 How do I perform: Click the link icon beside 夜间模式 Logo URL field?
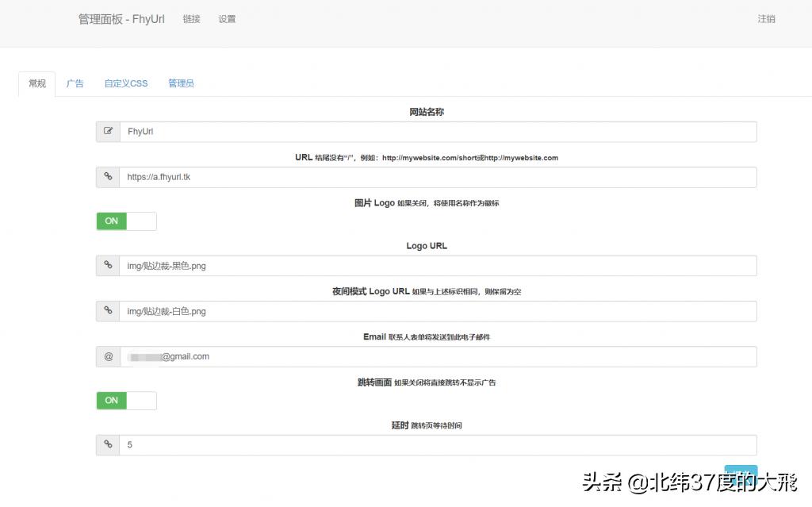(108, 310)
